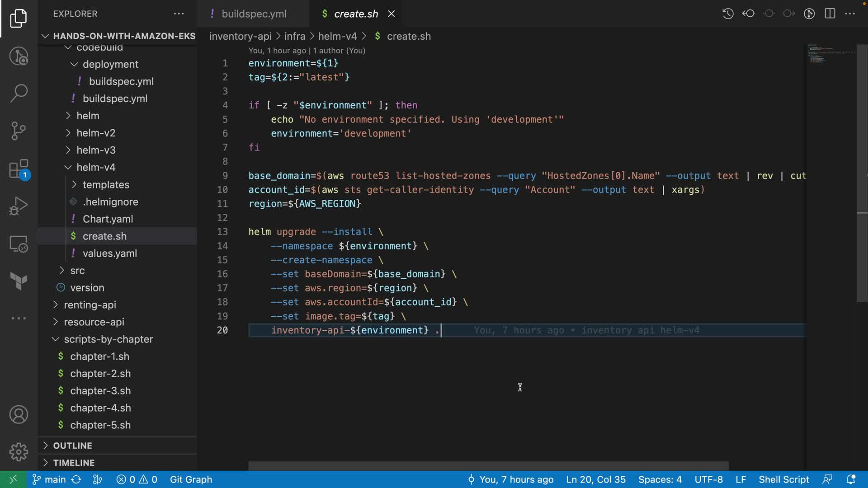Open the Source Control view
The height and width of the screenshot is (488, 868).
coord(19,131)
